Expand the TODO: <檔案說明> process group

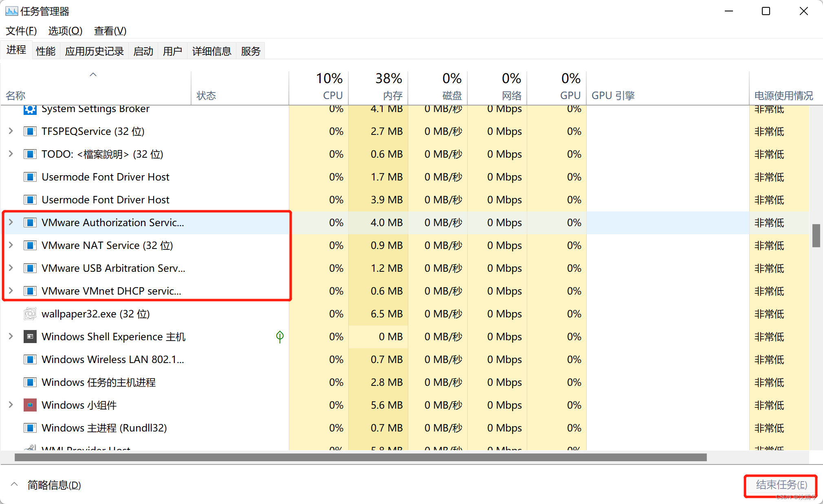(11, 154)
